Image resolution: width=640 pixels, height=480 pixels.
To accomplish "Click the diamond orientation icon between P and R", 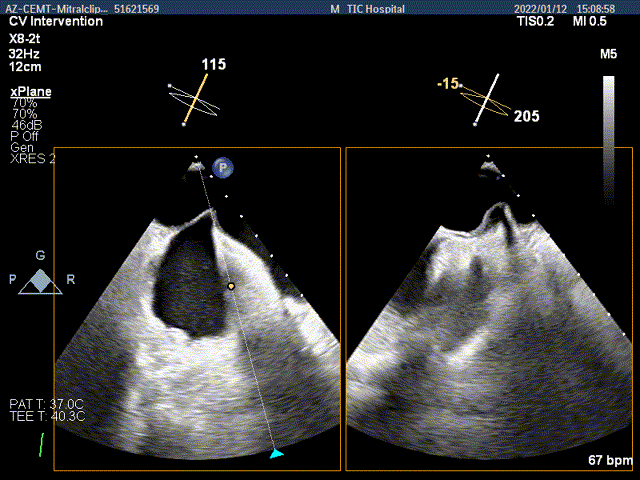I will point(40,282).
